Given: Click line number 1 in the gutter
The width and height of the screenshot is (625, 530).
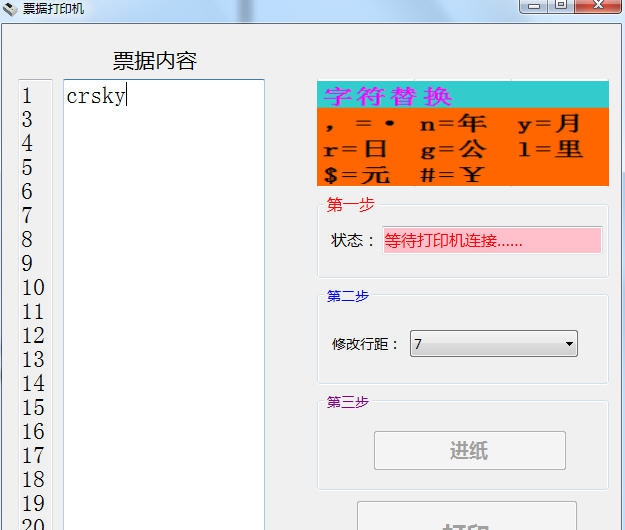Looking at the screenshot, I should (x=27, y=96).
